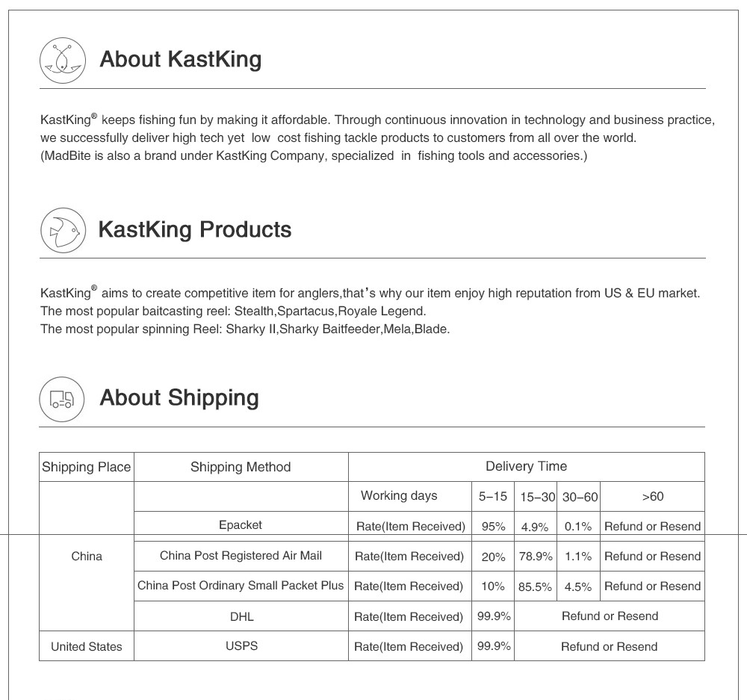747x700 pixels.
Task: Click the Epacket shipping method cell
Action: 241,525
